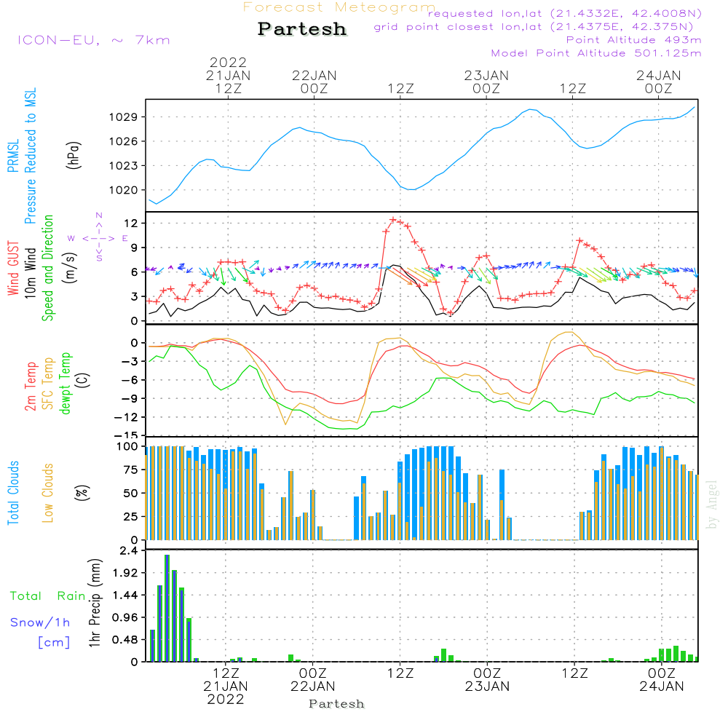Image resolution: width=728 pixels, height=728 pixels.
Task: Click the 2.4 precipitation tick label
Action: [129, 551]
